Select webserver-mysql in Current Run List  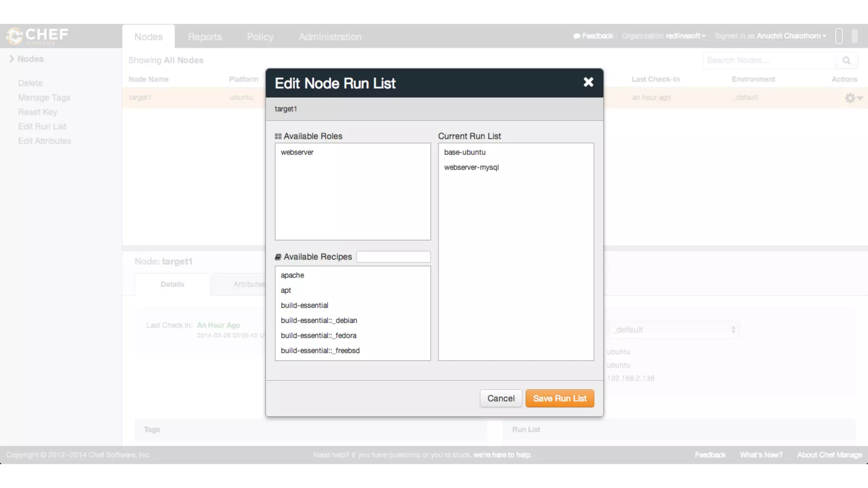[x=471, y=168]
